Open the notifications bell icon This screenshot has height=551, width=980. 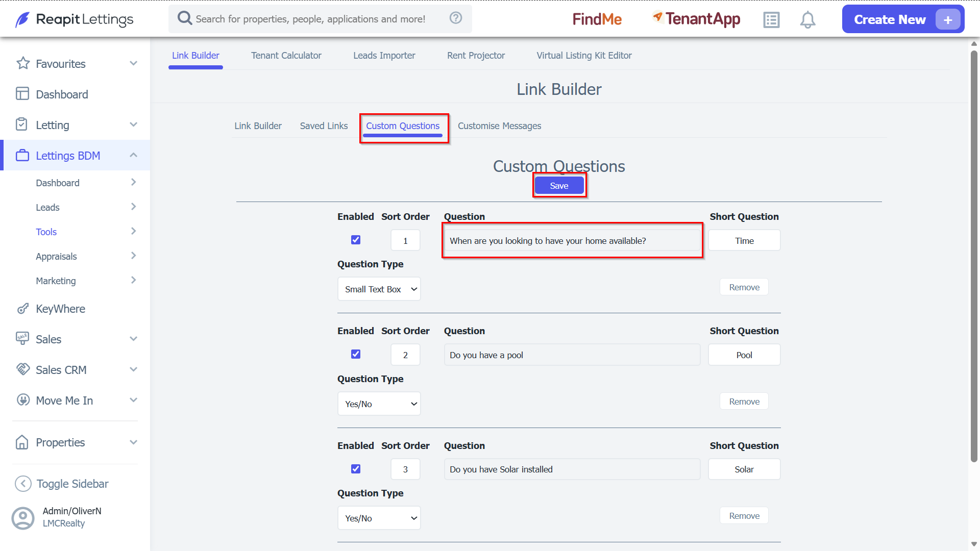tap(807, 20)
